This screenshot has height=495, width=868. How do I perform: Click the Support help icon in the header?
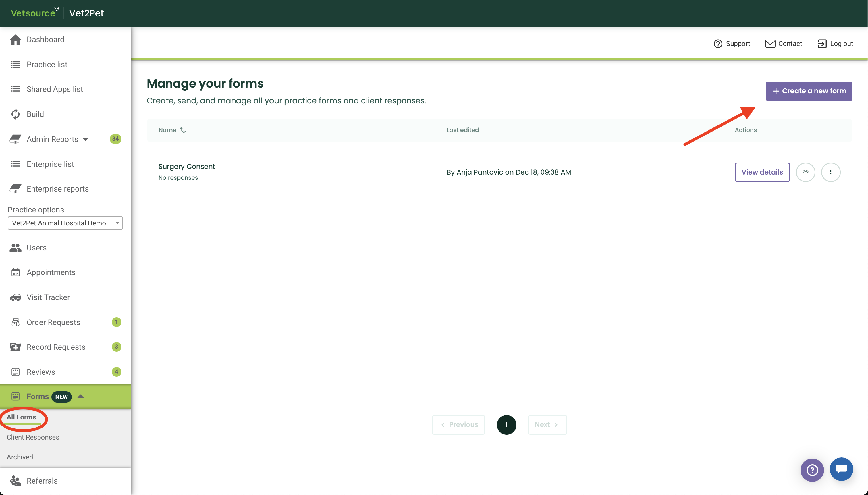(x=718, y=44)
